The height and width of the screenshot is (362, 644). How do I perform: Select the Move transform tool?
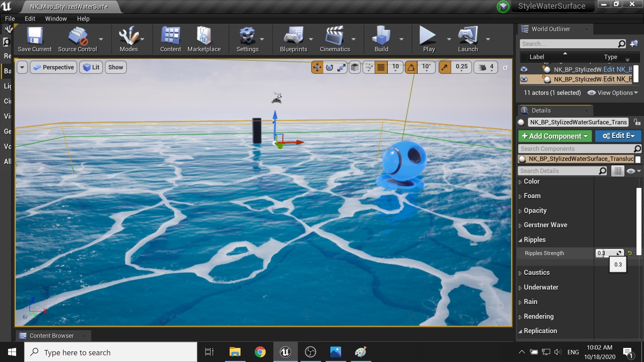pyautogui.click(x=317, y=67)
